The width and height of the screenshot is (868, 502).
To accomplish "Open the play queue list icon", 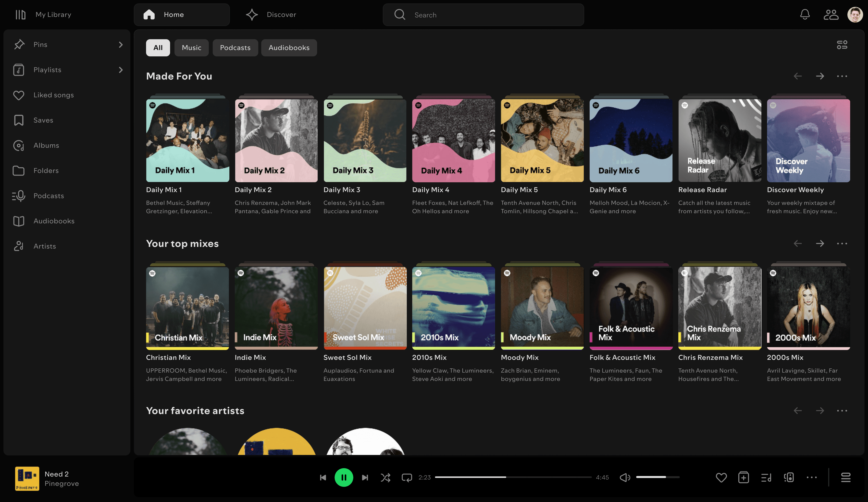I will pos(846,477).
